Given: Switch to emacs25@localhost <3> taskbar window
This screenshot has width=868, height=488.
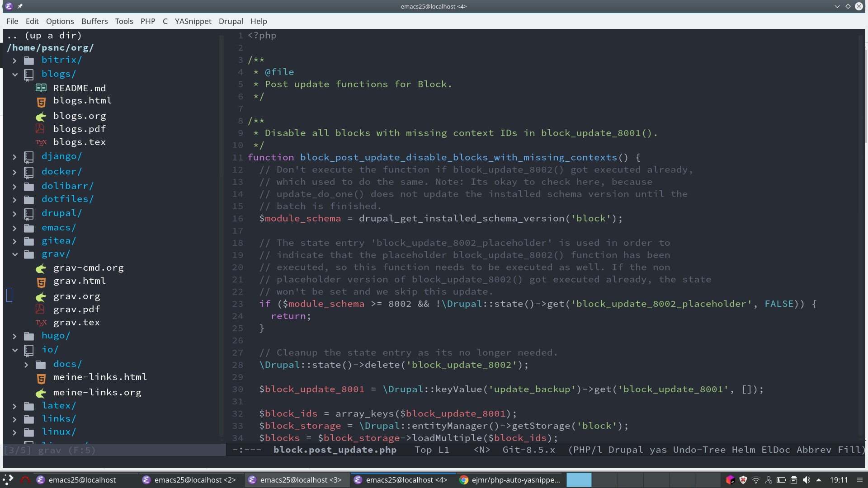Looking at the screenshot, I should pyautogui.click(x=296, y=480).
